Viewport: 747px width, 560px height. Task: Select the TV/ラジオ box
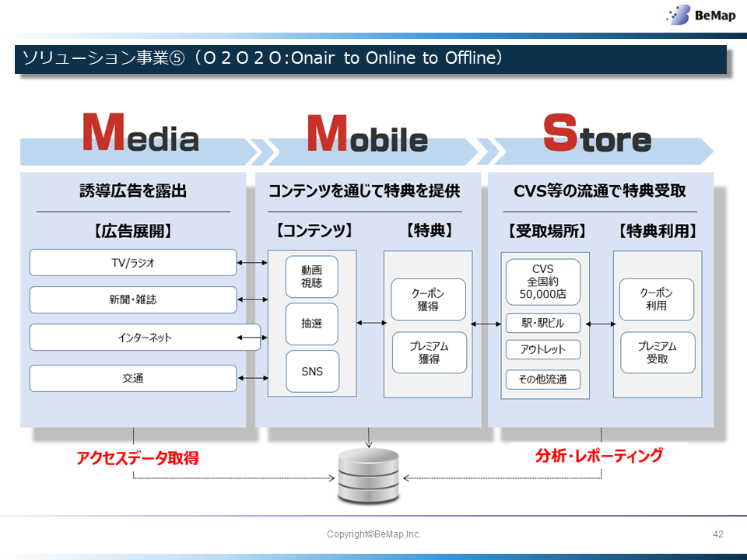[133, 263]
